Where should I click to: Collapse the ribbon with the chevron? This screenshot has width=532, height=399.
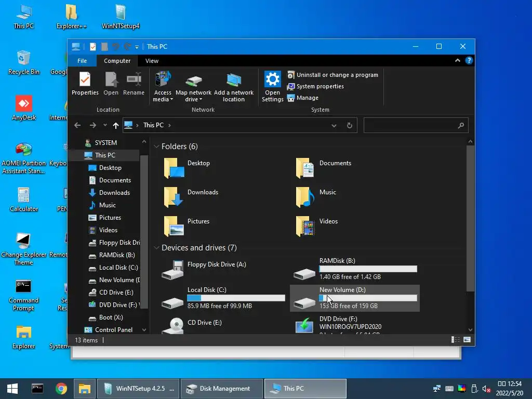click(457, 60)
